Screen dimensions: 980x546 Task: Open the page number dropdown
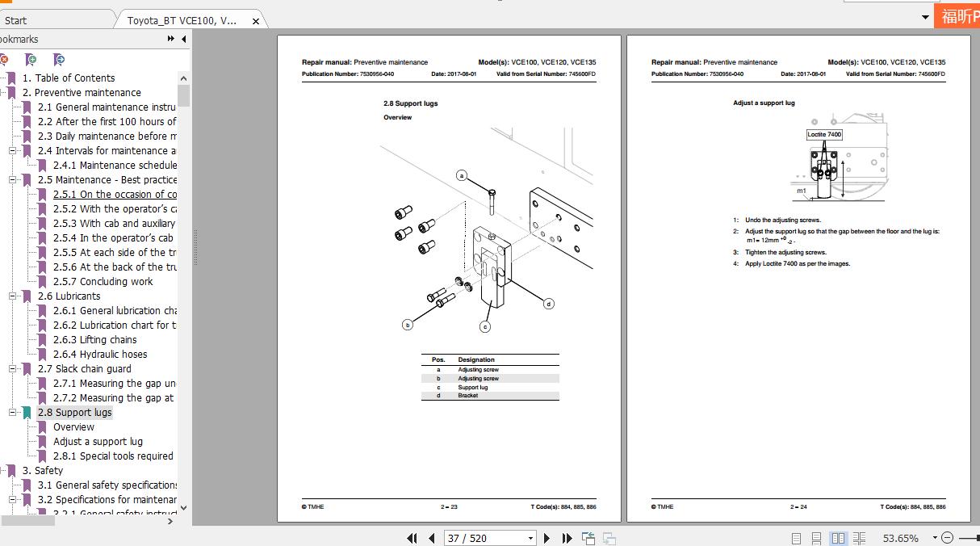coord(530,538)
